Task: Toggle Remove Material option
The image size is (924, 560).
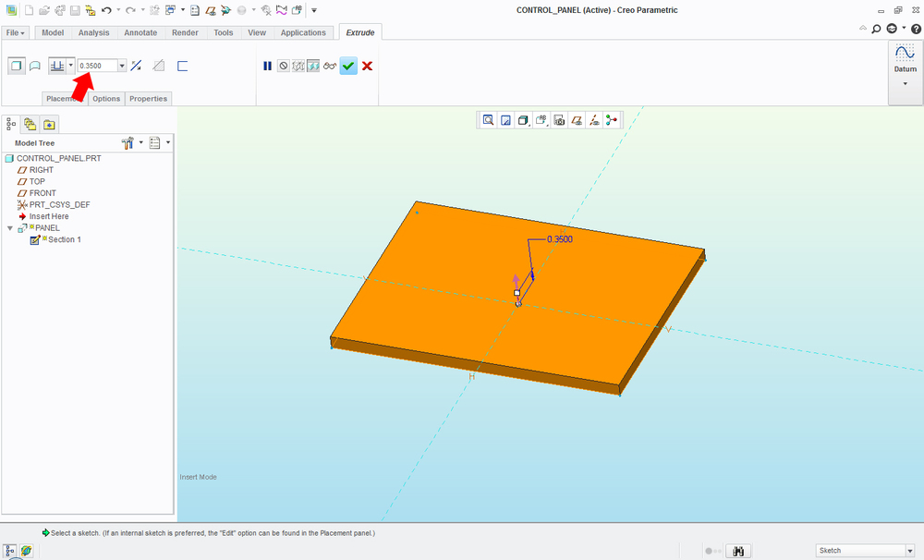Action: 159,66
